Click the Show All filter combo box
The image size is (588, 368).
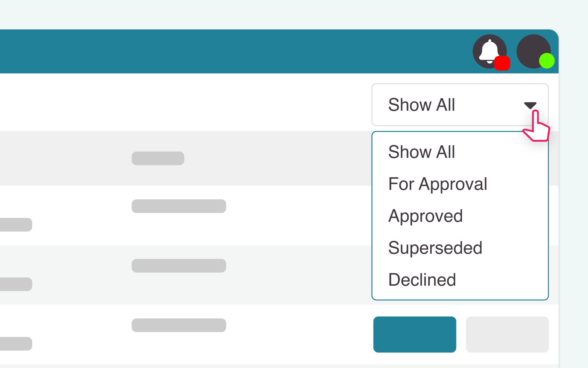(x=460, y=105)
